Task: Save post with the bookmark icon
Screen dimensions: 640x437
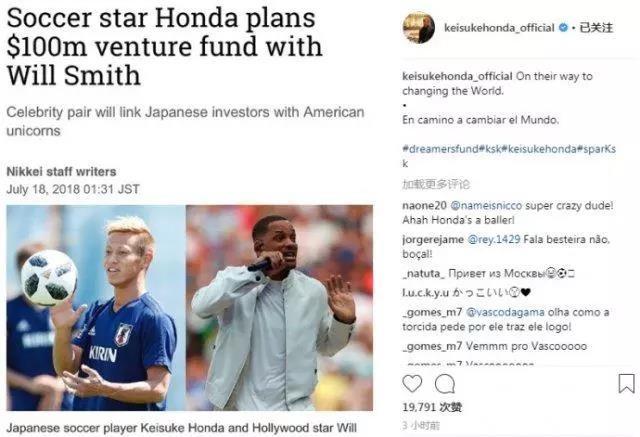Action: point(626,384)
